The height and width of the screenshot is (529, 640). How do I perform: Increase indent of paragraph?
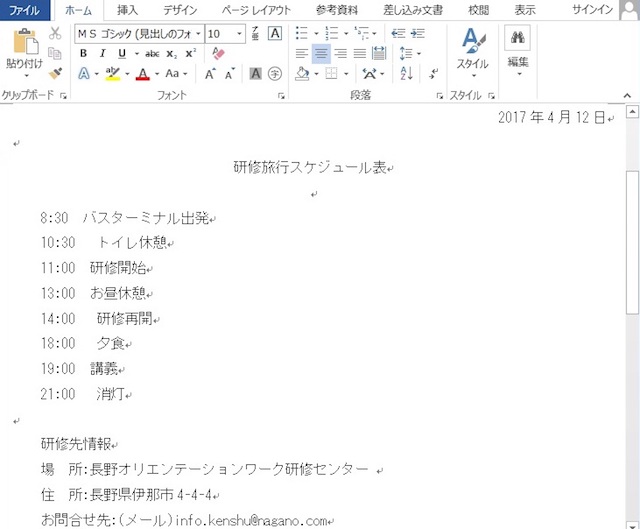pos(418,33)
